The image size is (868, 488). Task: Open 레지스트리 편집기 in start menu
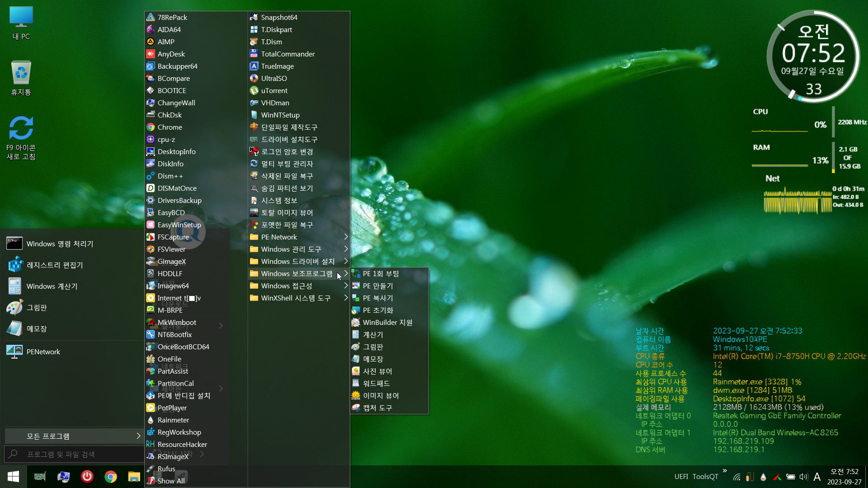tap(74, 265)
